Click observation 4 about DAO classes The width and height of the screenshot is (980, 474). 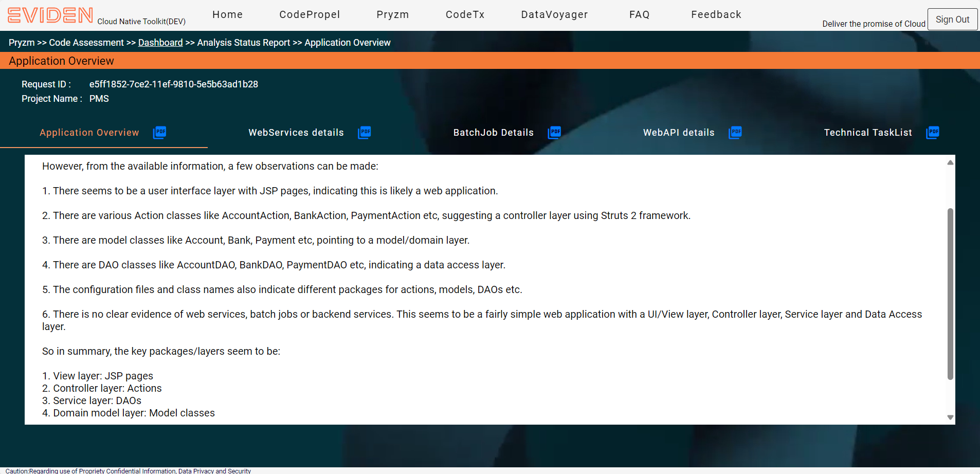point(274,265)
